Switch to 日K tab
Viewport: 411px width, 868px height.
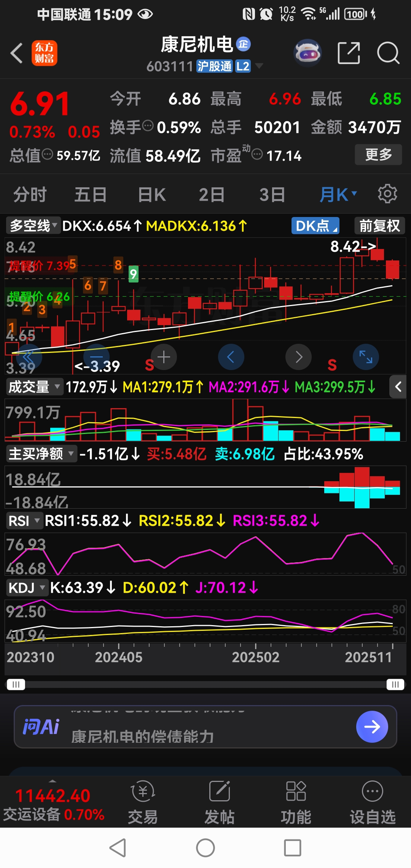pos(152,195)
